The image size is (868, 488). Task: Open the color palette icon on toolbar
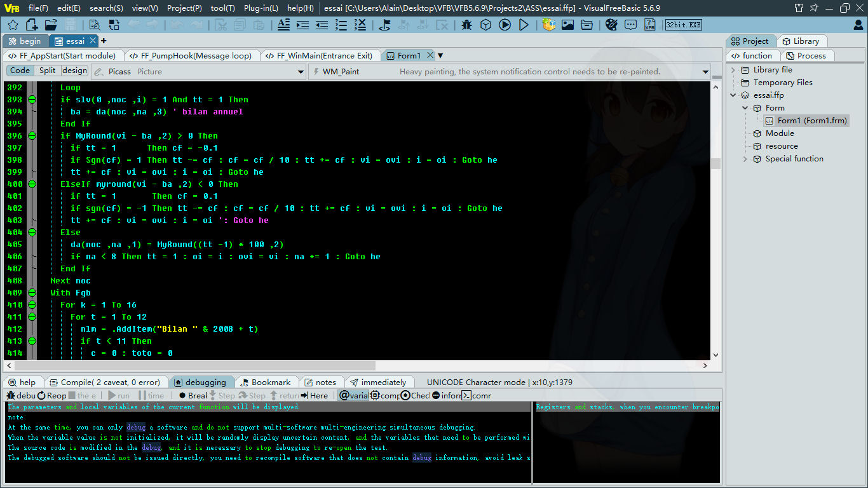click(612, 25)
